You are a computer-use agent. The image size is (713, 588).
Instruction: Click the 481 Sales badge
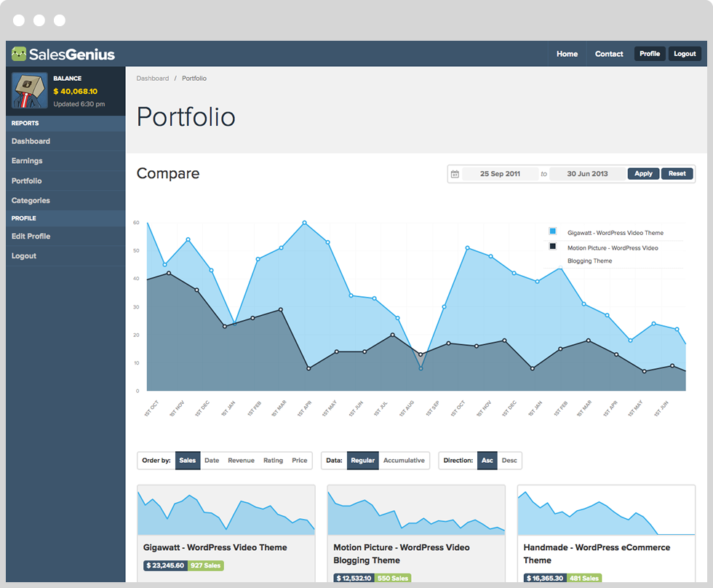pos(583,578)
